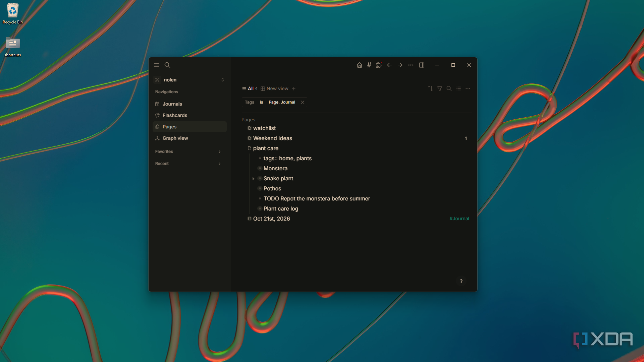Open the watchlist page
Viewport: 644px width, 362px height.
[264, 128]
